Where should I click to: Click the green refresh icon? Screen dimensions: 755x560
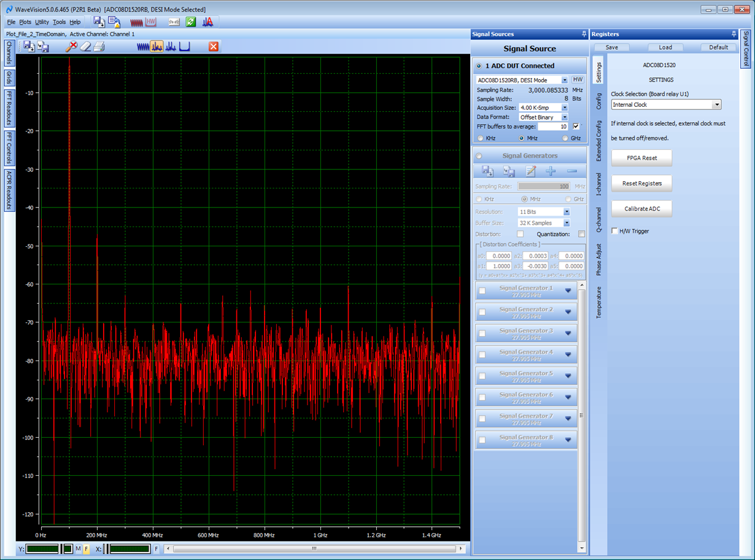[191, 21]
